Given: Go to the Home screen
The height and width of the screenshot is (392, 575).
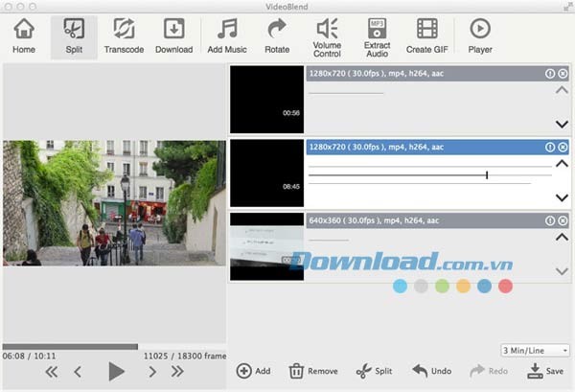Looking at the screenshot, I should click(x=24, y=36).
